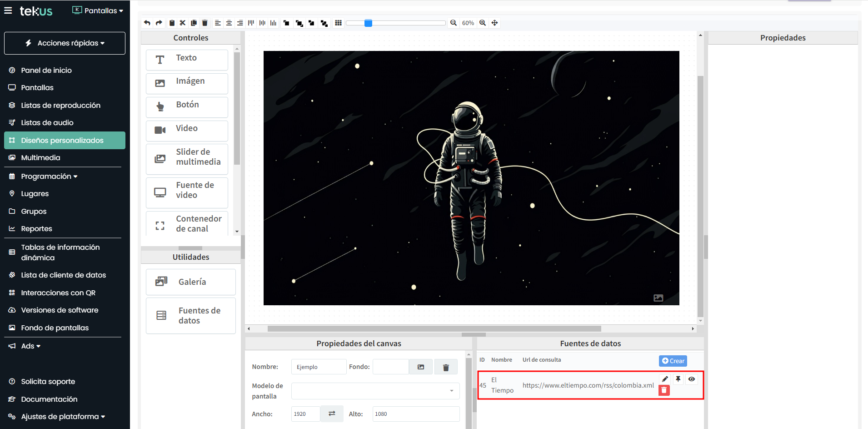
Task: Click the zoom in magnifier icon
Action: point(483,23)
